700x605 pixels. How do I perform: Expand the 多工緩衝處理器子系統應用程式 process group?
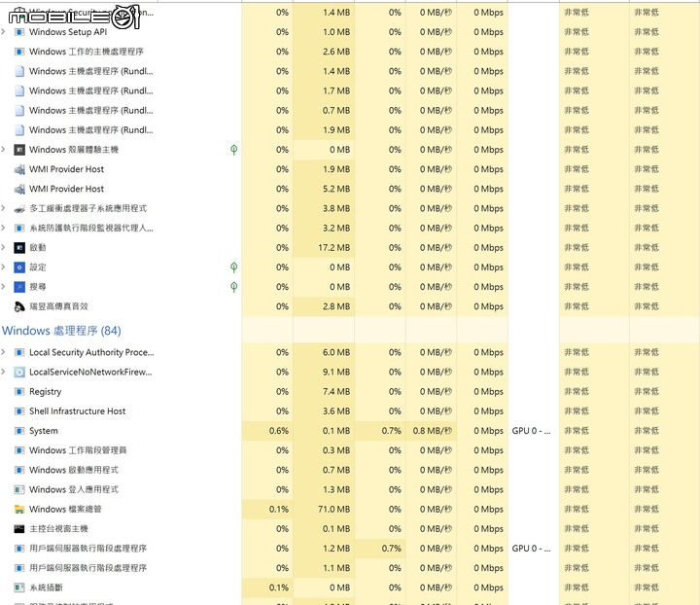[4, 208]
